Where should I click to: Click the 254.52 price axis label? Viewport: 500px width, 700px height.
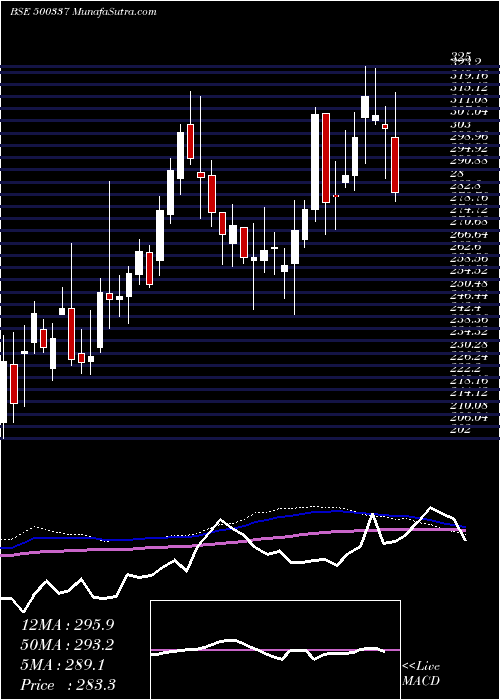coord(469,270)
